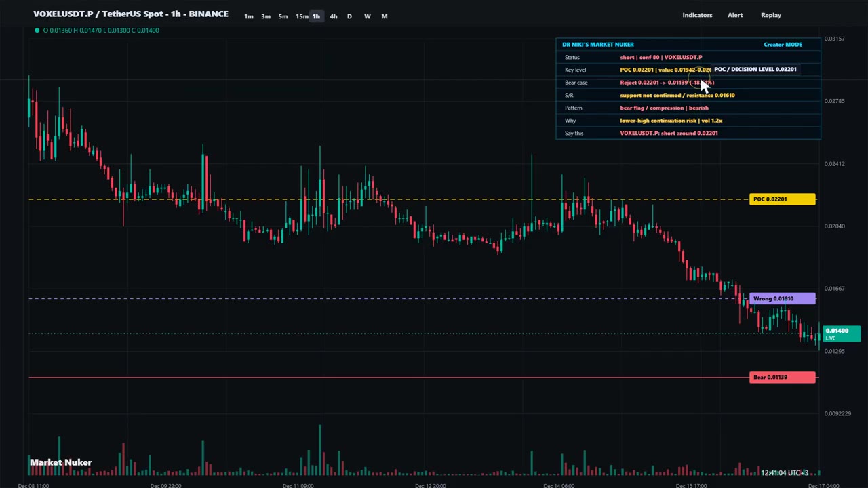Click the OHLC values readout
This screenshot has height=488, width=868.
coord(101,30)
